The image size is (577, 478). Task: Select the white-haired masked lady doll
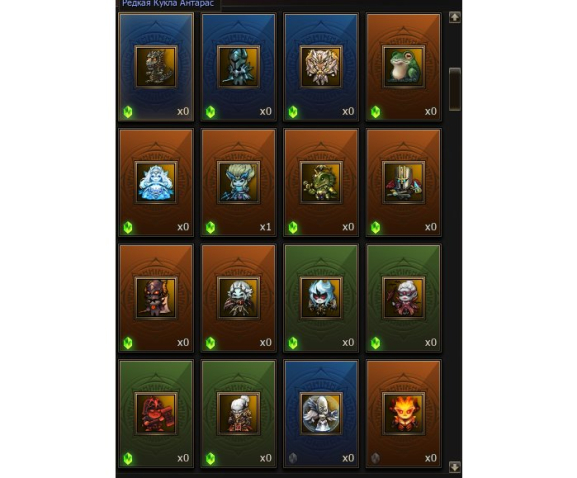pos(404,298)
